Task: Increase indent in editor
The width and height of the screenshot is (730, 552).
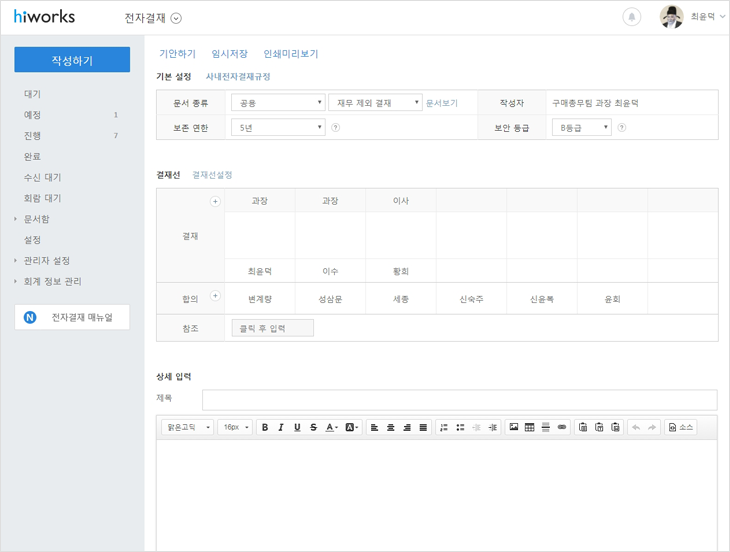Action: coord(493,427)
